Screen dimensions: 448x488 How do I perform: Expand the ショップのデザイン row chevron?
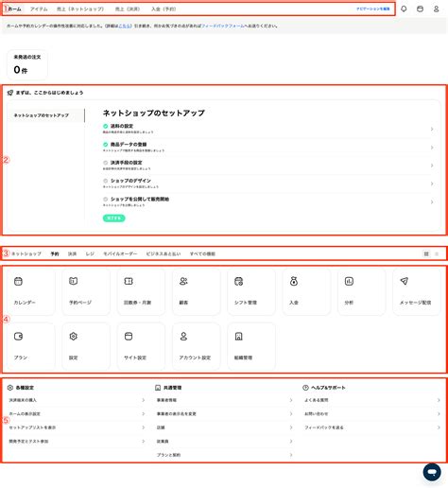pyautogui.click(x=432, y=183)
